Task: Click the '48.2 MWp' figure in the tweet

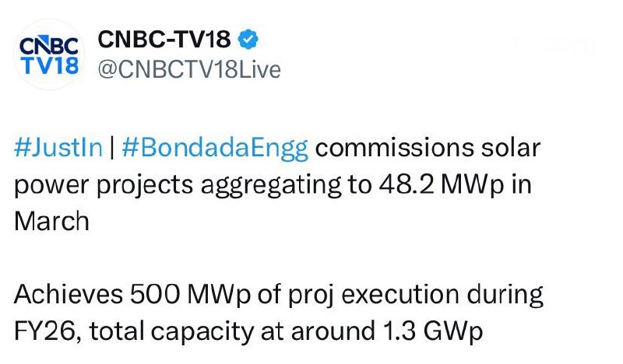Action: (x=442, y=184)
